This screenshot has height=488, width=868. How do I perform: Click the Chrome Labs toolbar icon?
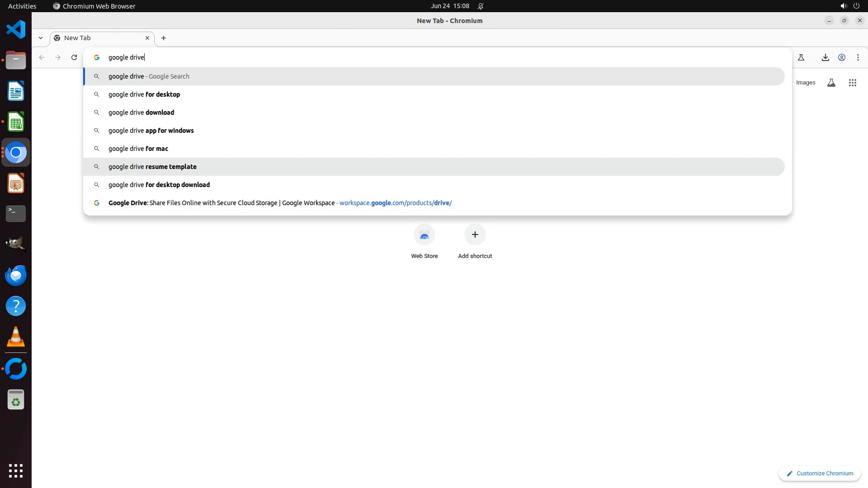(x=801, y=57)
